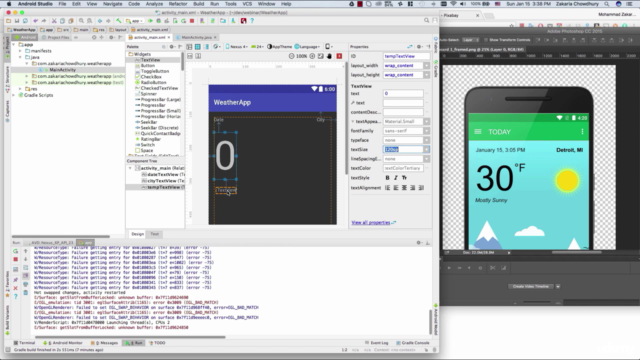Open Event Log button in status area
This screenshot has width=640, height=360.
[x=376, y=343]
